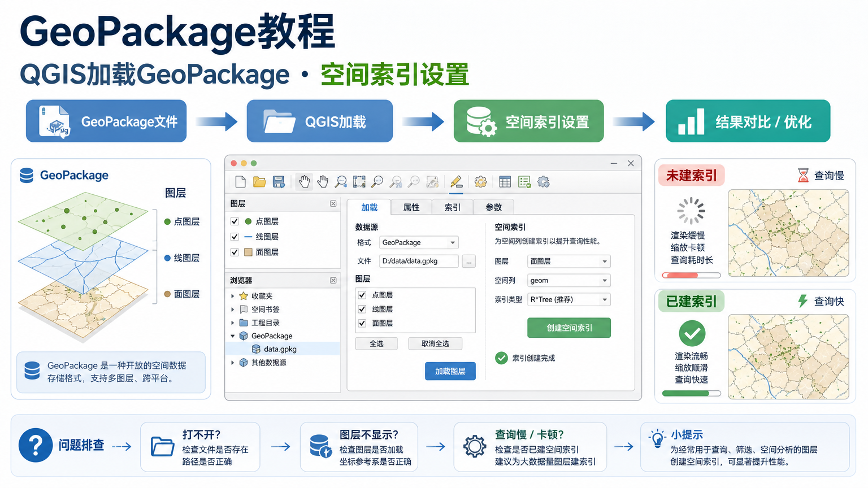Click the 全选 button
The height and width of the screenshot is (488, 868).
coord(376,343)
